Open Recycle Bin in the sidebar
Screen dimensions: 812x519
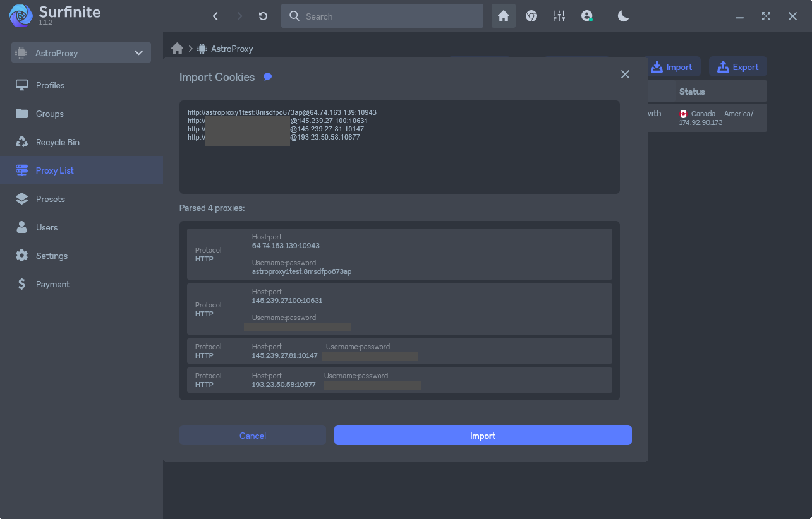click(x=82, y=142)
